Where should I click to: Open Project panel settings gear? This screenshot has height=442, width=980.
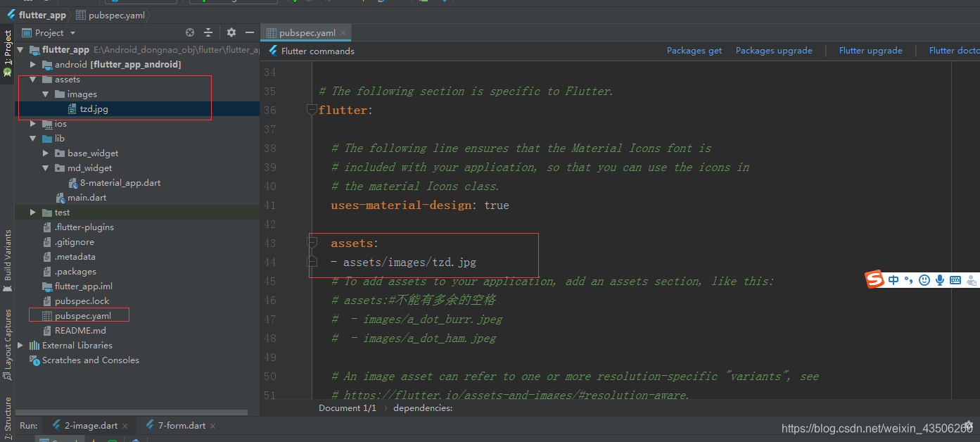[231, 32]
